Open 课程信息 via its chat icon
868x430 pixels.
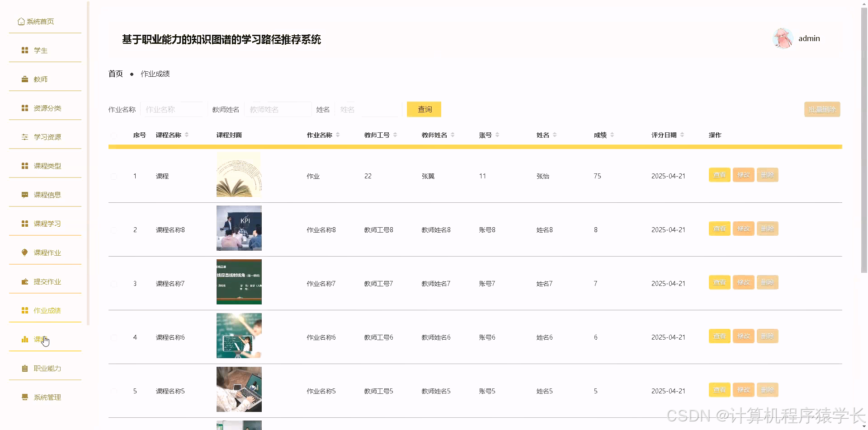coord(24,194)
